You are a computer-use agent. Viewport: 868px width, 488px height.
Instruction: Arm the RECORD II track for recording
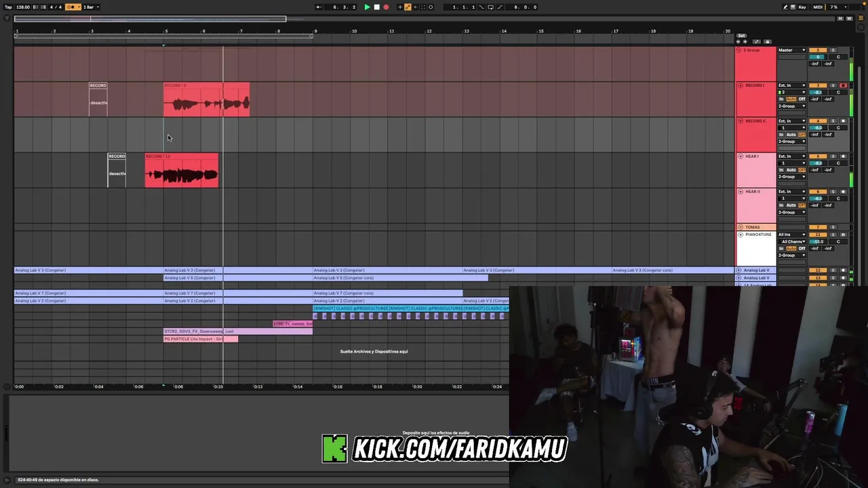(x=844, y=121)
